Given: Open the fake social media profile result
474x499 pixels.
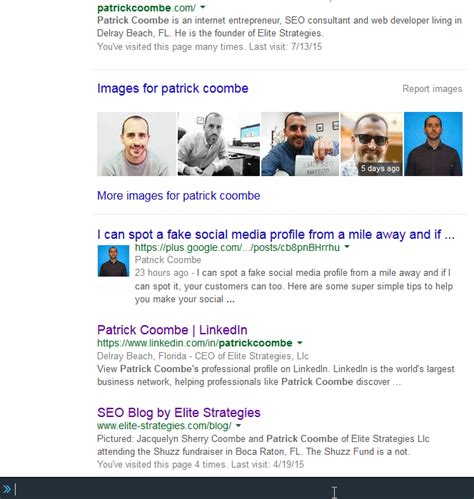Looking at the screenshot, I should coord(276,235).
